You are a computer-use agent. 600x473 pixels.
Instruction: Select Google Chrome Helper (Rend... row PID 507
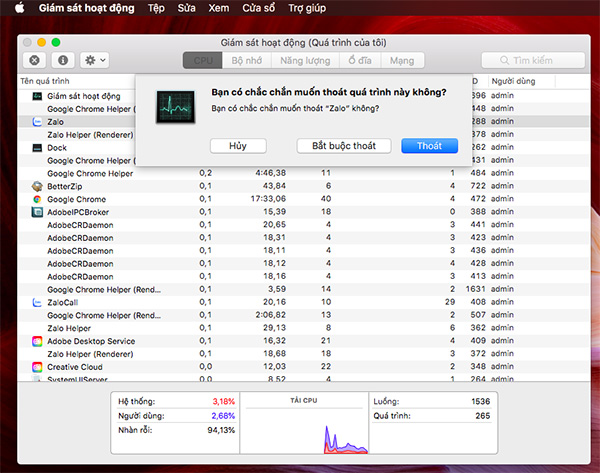point(305,315)
